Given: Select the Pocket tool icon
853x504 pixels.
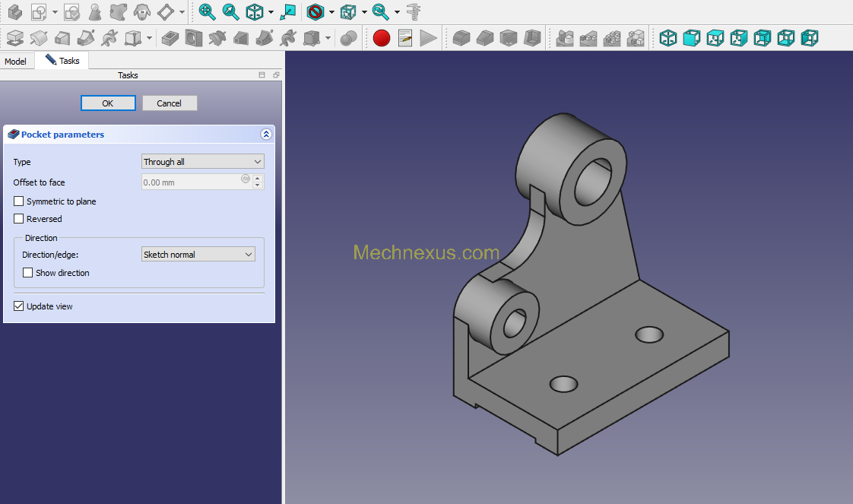Looking at the screenshot, I should tap(170, 38).
